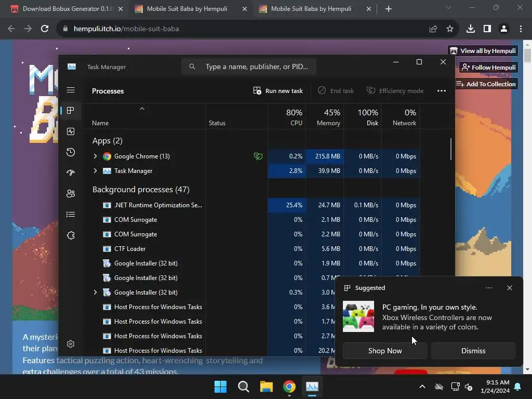532x399 pixels.
Task: Sort processes by Memory column
Action: [325, 117]
